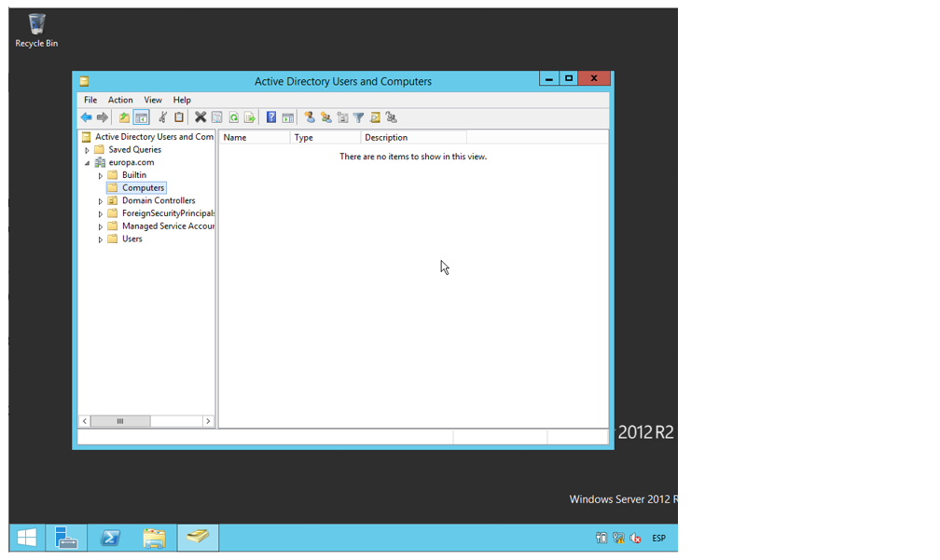Image resolution: width=940 pixels, height=560 pixels.
Task: Open filter options with funnel icon
Action: [x=358, y=118]
